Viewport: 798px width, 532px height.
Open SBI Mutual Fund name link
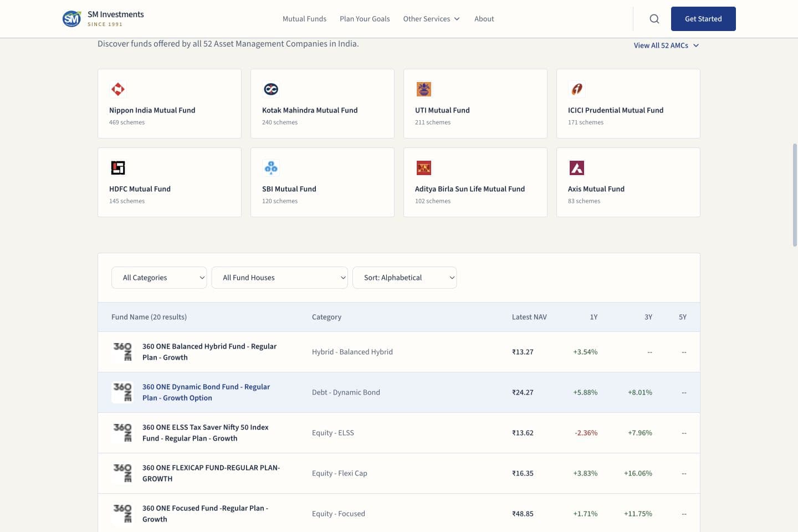click(289, 189)
